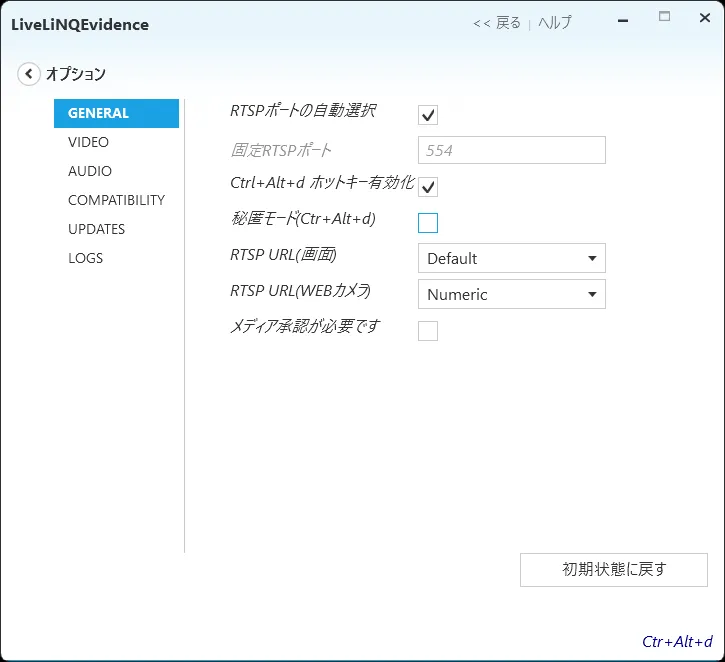Viewport: 725px width, 662px height.
Task: Go to the UPDATES tab
Action: pyautogui.click(x=97, y=229)
